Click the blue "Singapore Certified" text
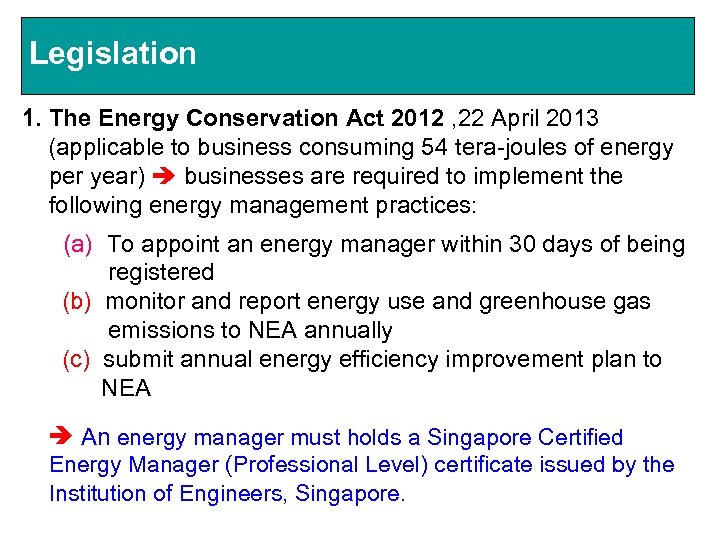Screen dimensions: 720x540 click(x=525, y=437)
